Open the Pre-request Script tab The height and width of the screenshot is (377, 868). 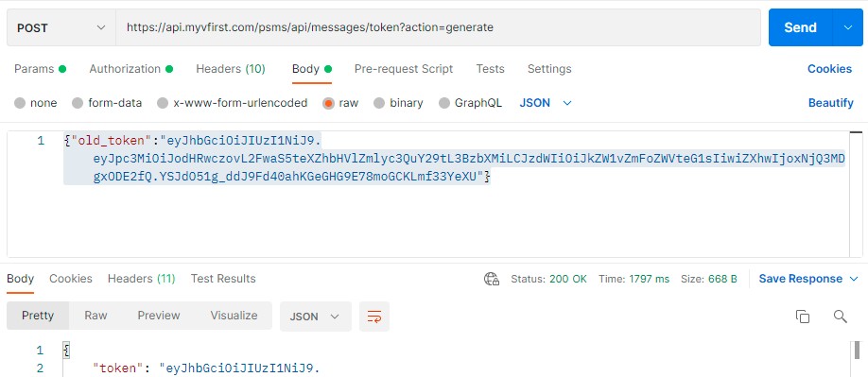click(404, 69)
